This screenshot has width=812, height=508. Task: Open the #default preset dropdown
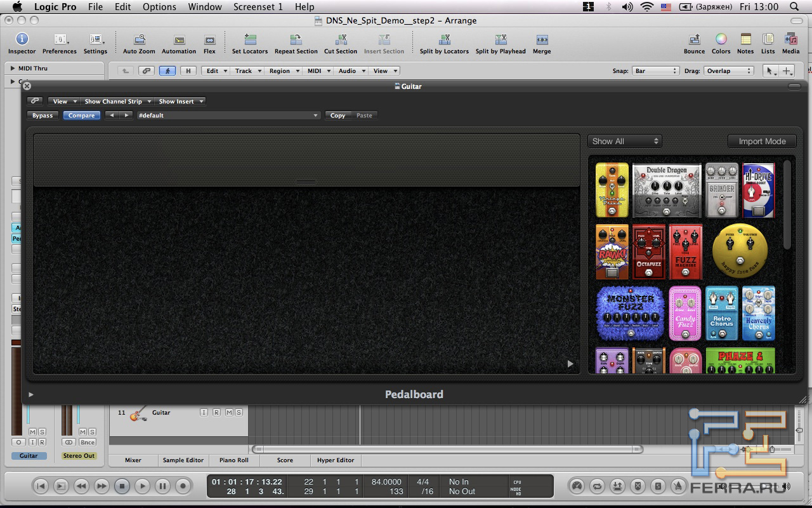228,116
